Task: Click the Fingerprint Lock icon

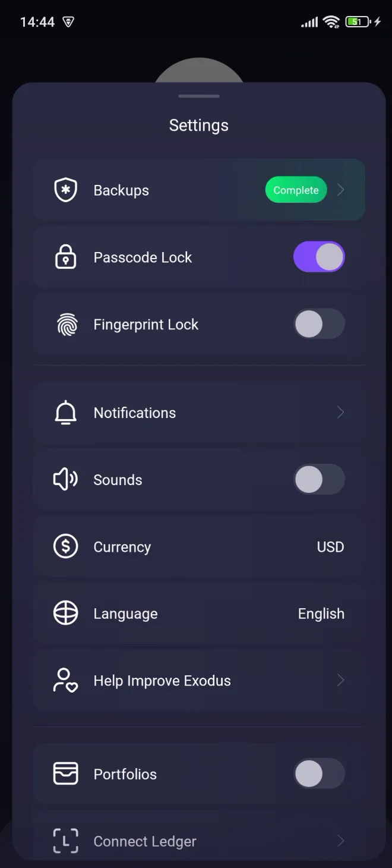Action: (x=65, y=324)
